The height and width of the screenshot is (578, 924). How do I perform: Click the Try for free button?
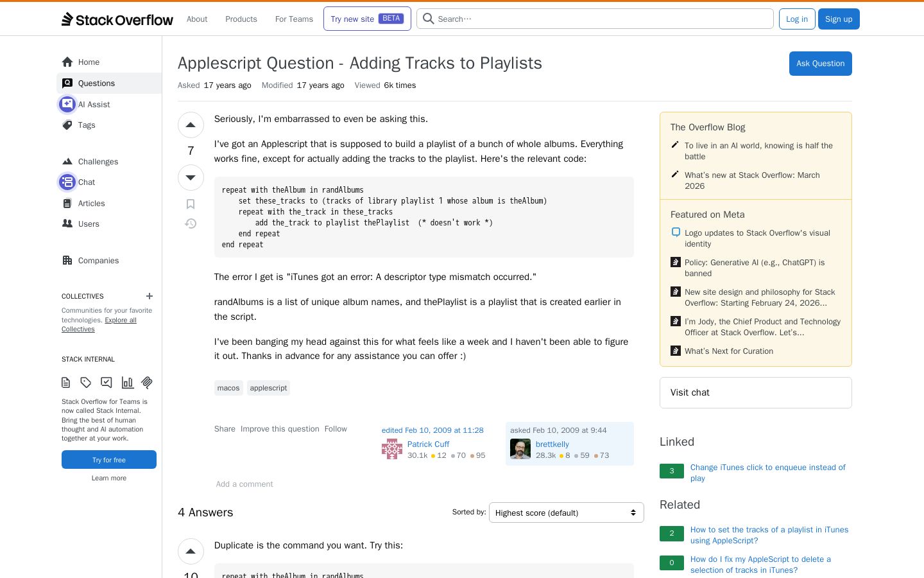[109, 460]
